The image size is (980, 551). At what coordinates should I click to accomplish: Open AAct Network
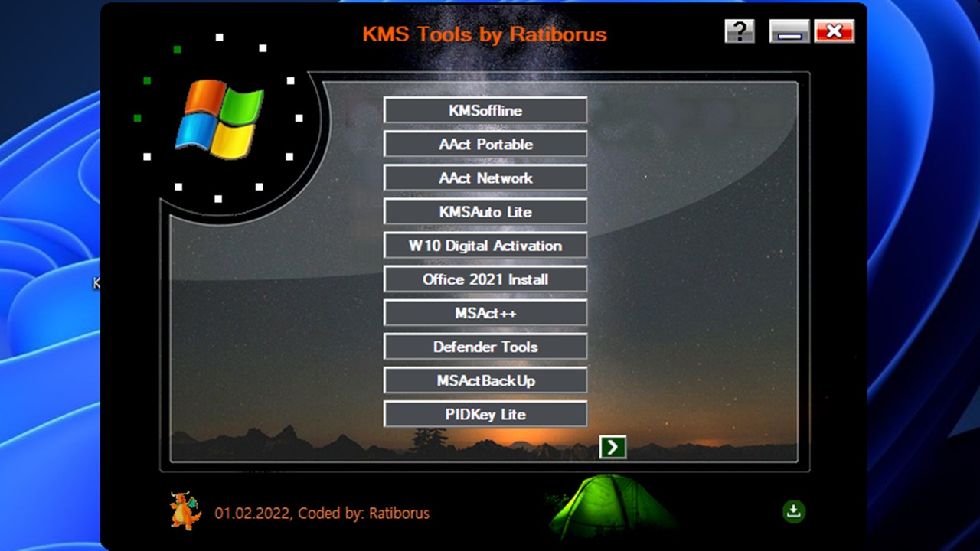(485, 178)
